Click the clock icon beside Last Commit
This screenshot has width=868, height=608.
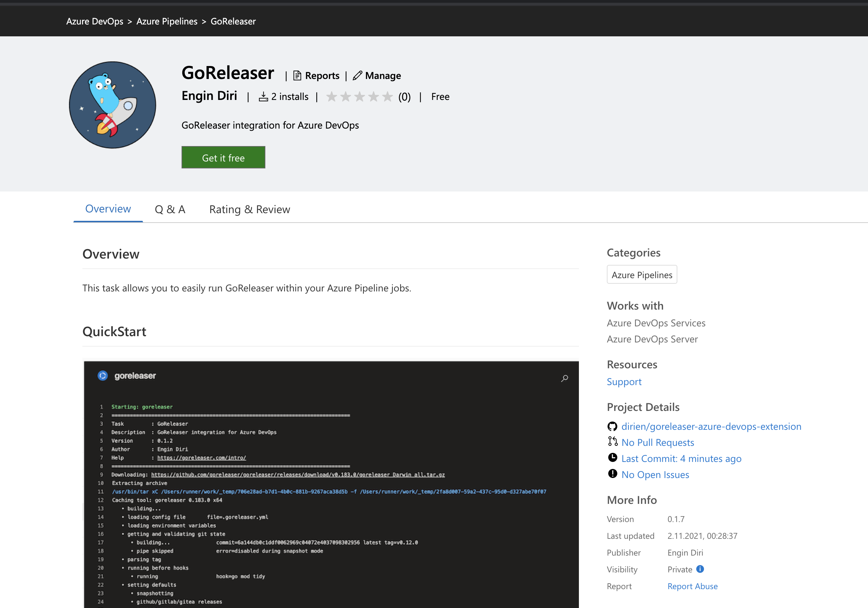click(x=612, y=458)
